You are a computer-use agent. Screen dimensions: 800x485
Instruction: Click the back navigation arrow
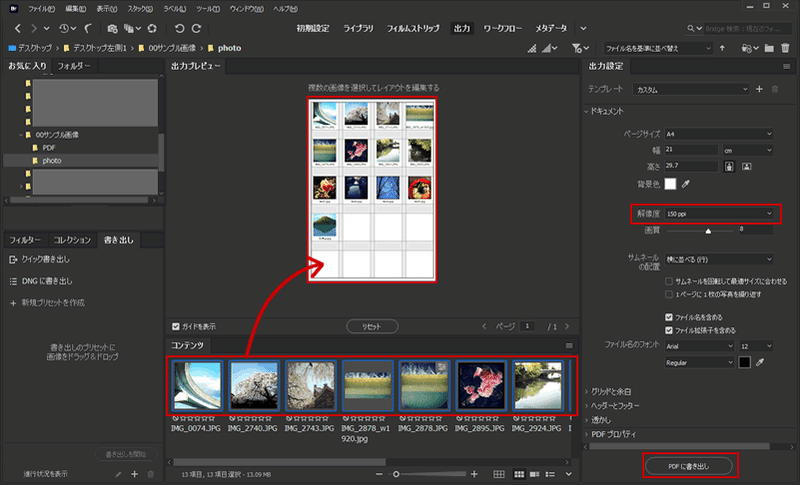pyautogui.click(x=16, y=28)
